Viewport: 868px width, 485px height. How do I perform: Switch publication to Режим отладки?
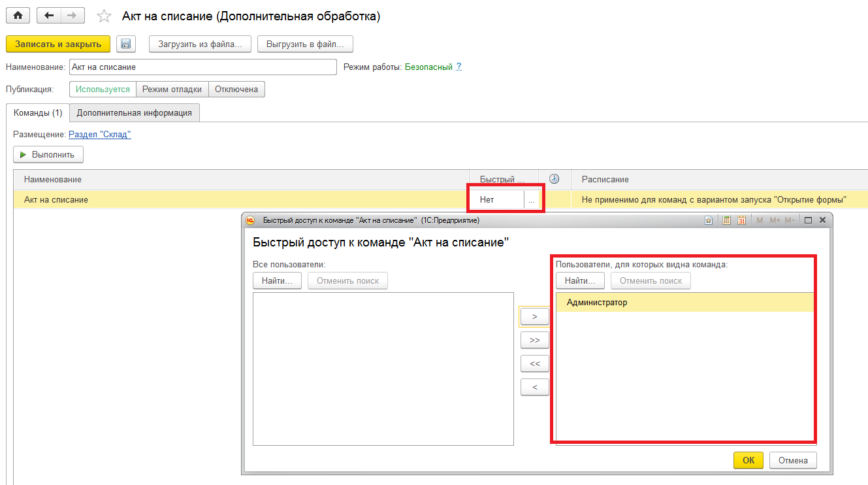[x=172, y=90]
